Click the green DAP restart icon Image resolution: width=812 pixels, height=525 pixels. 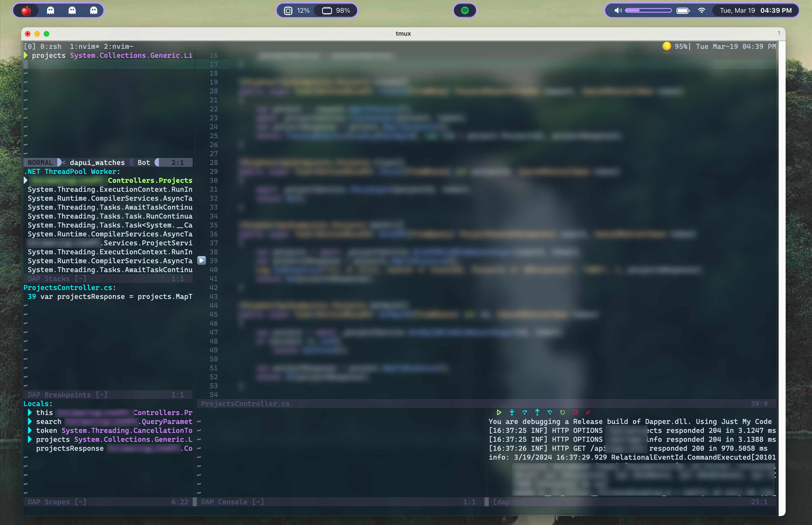pyautogui.click(x=562, y=412)
